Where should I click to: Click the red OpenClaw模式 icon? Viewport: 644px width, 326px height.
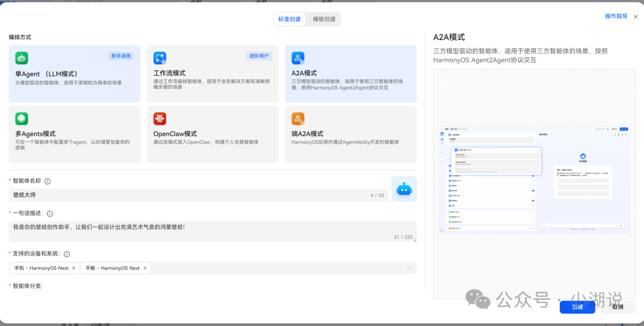tap(160, 119)
